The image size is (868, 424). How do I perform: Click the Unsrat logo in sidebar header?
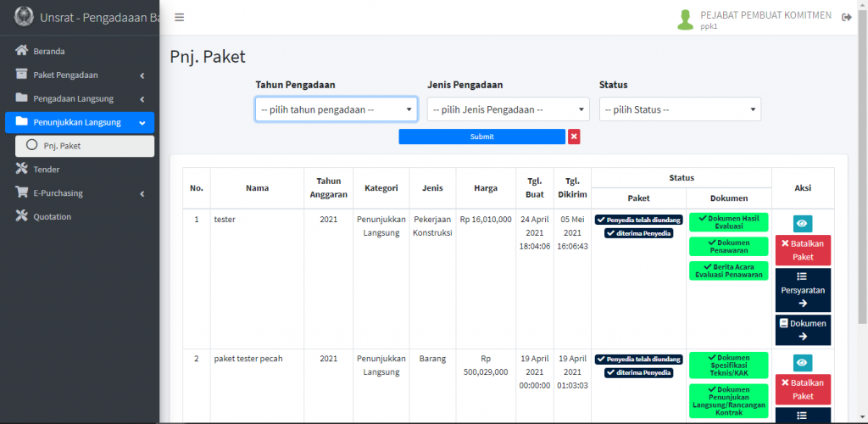25,17
